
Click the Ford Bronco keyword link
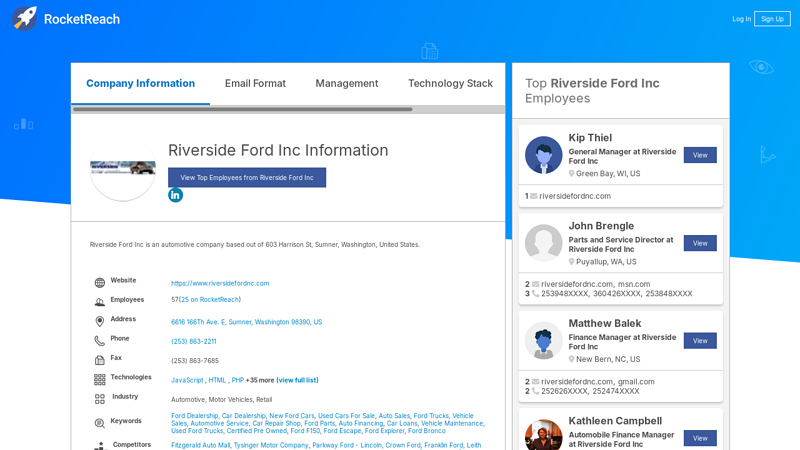(427, 431)
